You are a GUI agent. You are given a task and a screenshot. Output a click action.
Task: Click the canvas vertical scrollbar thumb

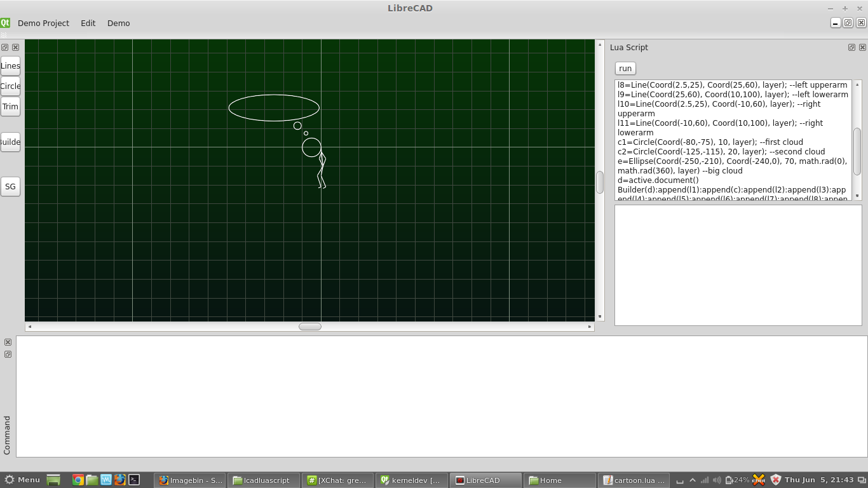[x=599, y=182]
